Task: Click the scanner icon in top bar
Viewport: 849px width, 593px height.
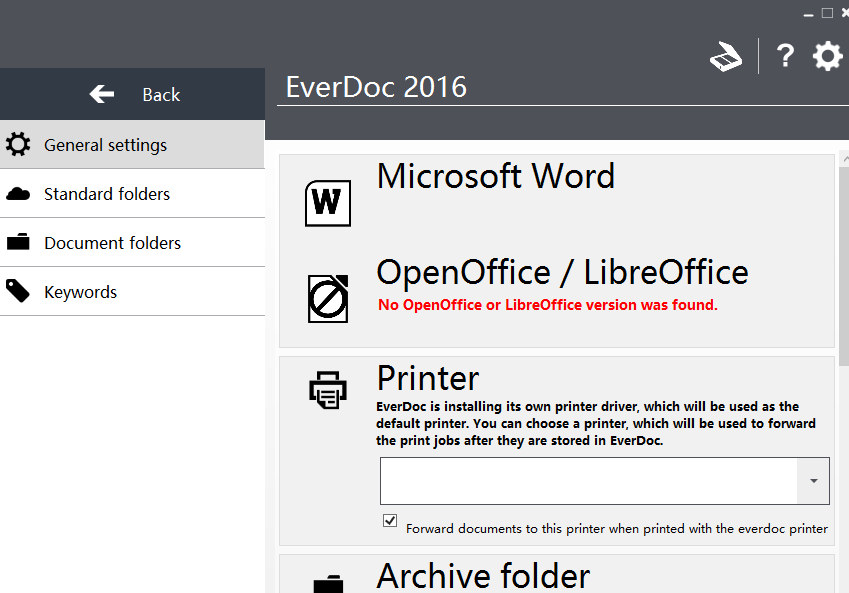Action: pos(726,57)
